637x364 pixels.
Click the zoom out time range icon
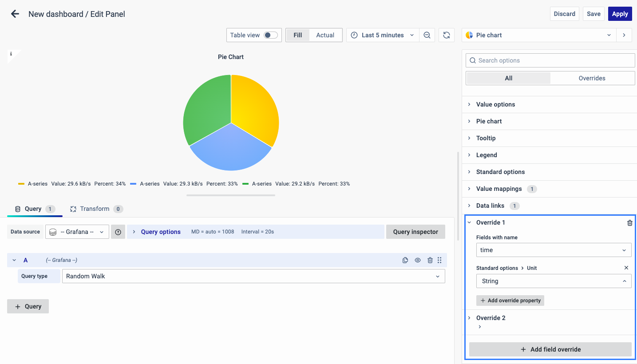(x=427, y=35)
